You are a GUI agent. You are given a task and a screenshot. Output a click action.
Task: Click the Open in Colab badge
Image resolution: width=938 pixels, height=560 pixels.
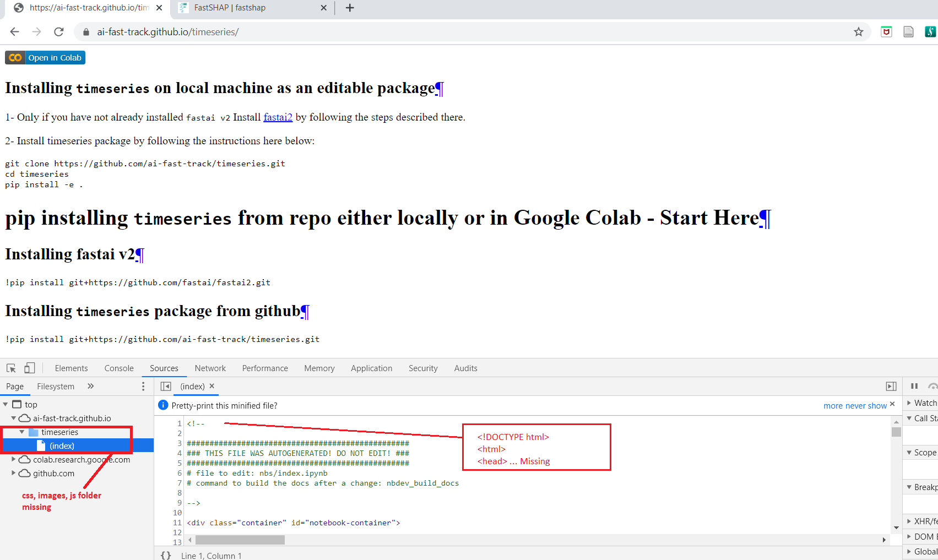tap(45, 58)
